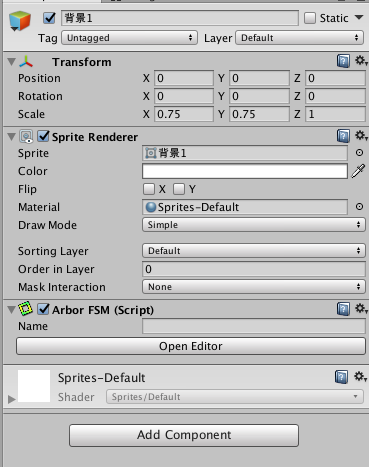
Task: Click the Sprite Renderer title
Action: coord(95,137)
